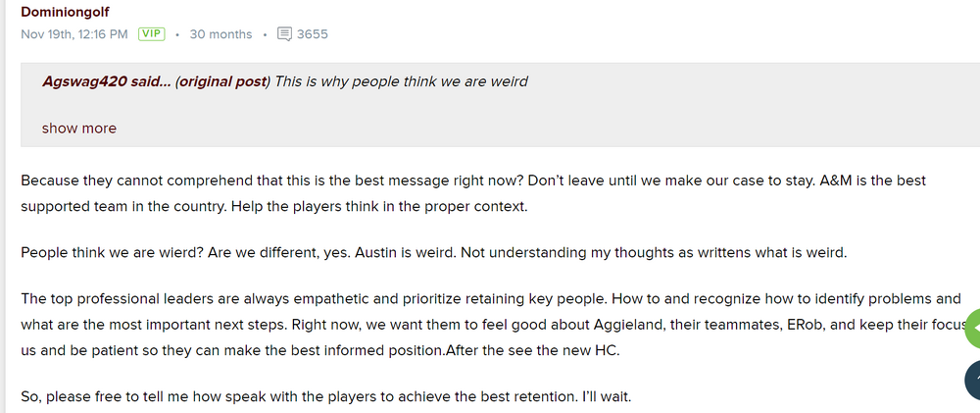Expand the quote with show more
The width and height of the screenshot is (980, 413).
[x=79, y=129]
